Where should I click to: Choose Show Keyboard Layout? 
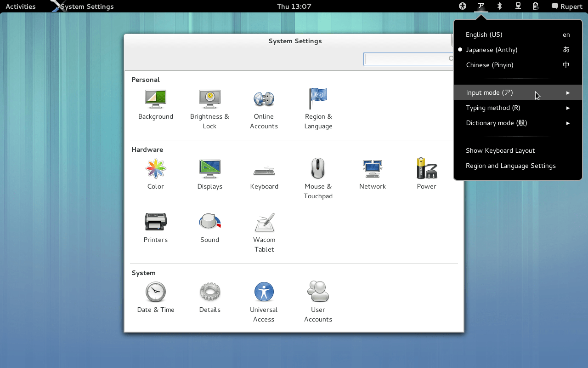point(518,150)
